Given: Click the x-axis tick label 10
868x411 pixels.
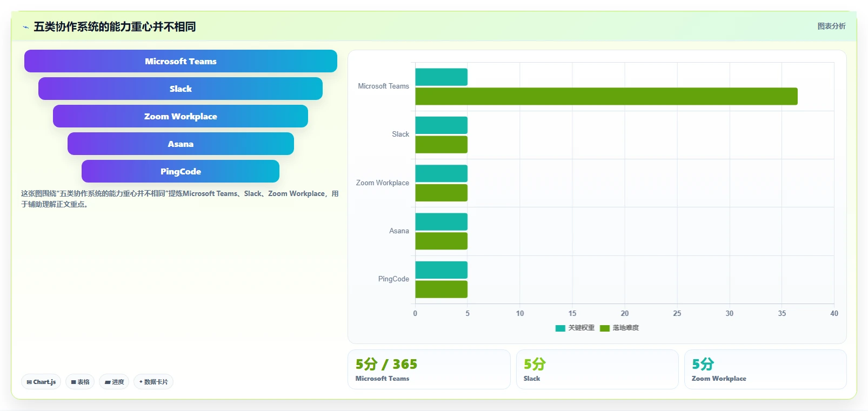Looking at the screenshot, I should pos(520,313).
